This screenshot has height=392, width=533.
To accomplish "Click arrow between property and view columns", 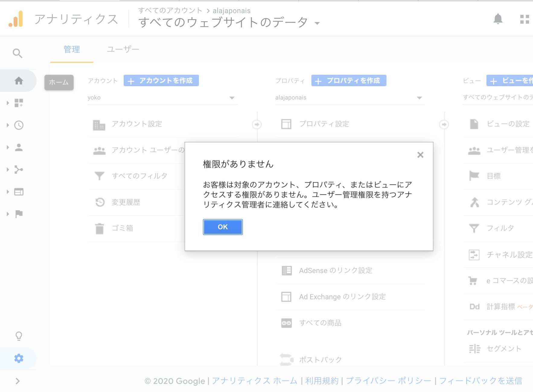I will (x=444, y=124).
